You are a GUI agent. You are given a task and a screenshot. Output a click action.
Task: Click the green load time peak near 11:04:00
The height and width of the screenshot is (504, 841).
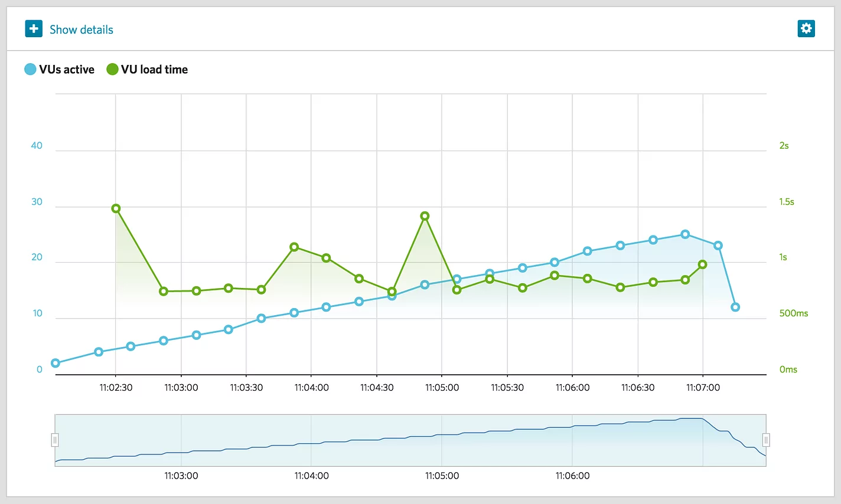(294, 247)
